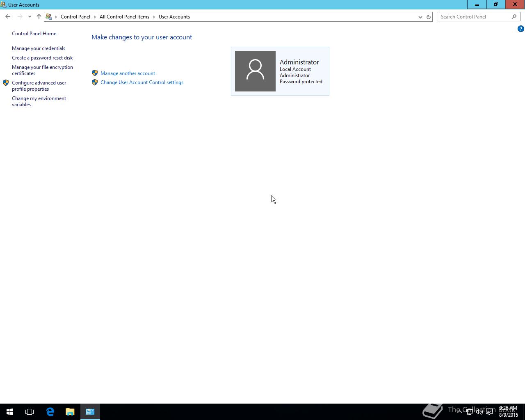Image resolution: width=525 pixels, height=420 pixels.
Task: Open Create a password reset disk
Action: [x=42, y=58]
